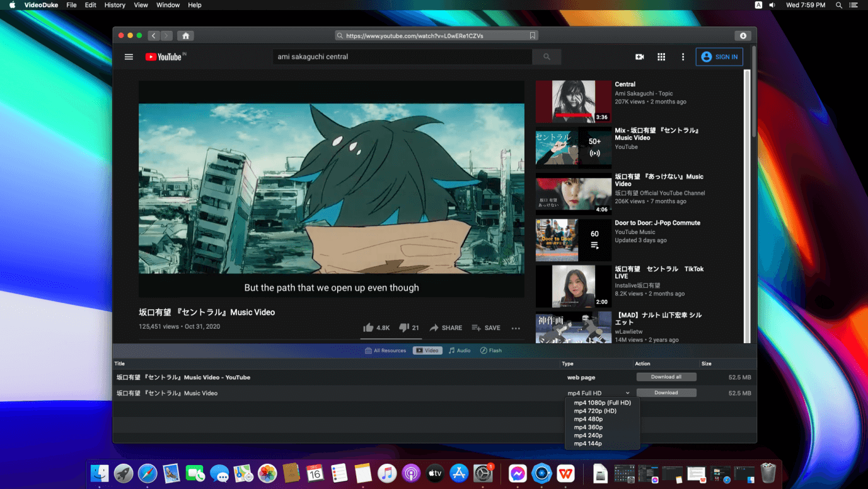Open the Central video thumbnail
This screenshot has width=868, height=489.
[574, 102]
